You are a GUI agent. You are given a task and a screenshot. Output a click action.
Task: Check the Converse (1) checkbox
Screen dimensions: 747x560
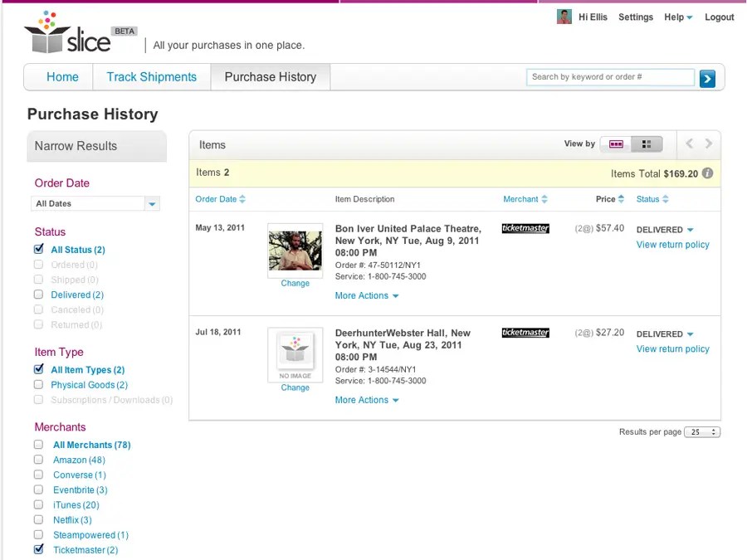[x=38, y=475]
